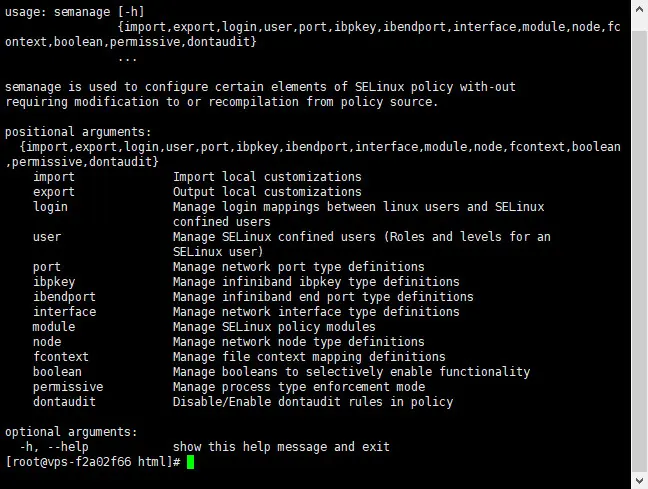
Task: Click the 'Import local customizations' description line
Action: pyautogui.click(x=267, y=177)
